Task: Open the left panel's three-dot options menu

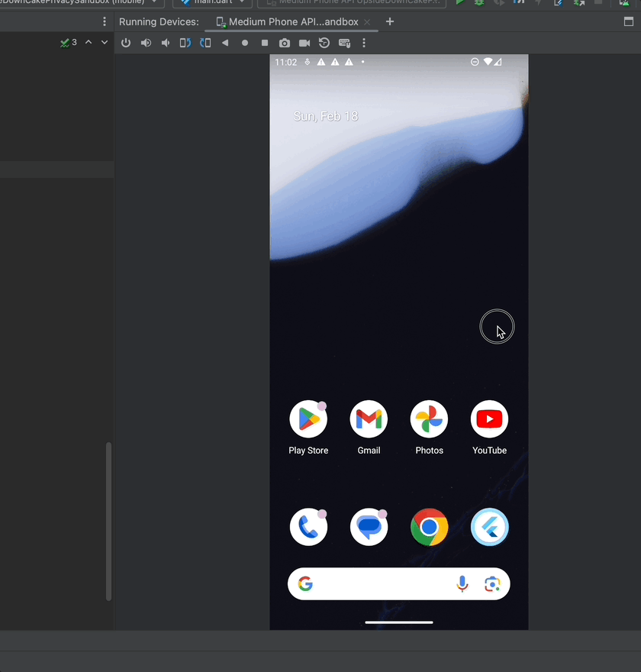Action: pyautogui.click(x=105, y=21)
